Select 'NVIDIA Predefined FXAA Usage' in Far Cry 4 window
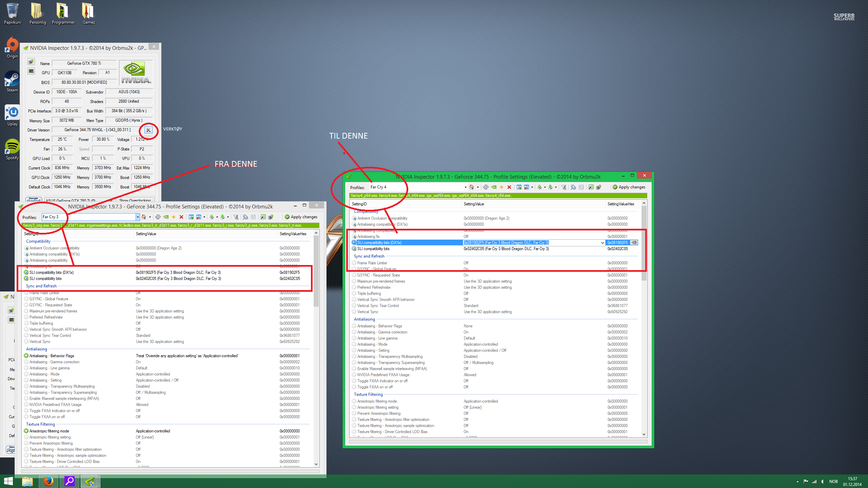 pos(494,375)
